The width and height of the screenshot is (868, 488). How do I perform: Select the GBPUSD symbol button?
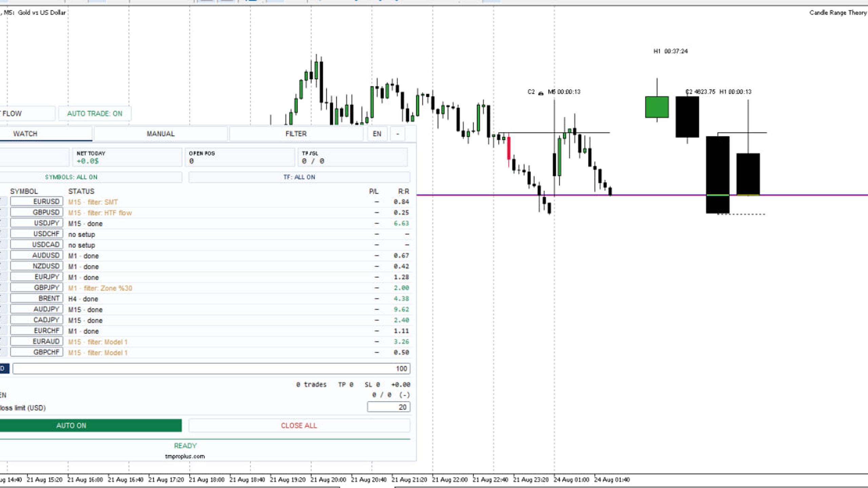tap(37, 212)
